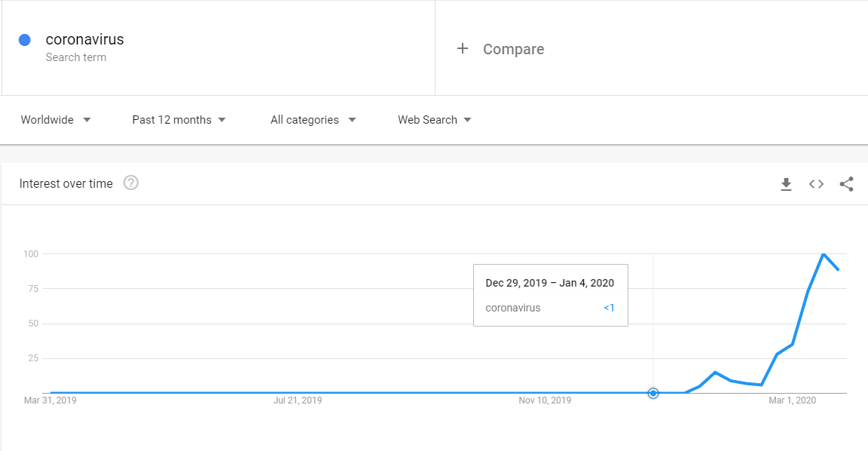Click the Mar 31, 2019 axis label

50,400
